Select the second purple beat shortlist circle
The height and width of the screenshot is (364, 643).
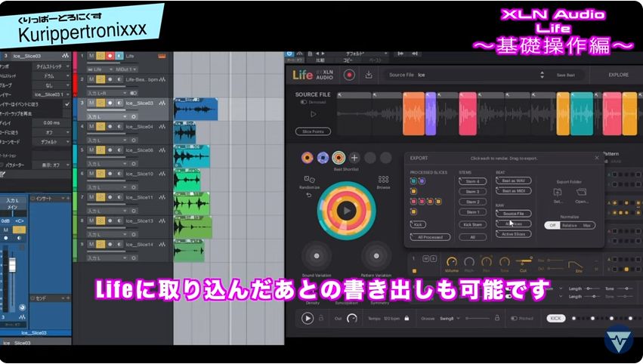pos(323,158)
